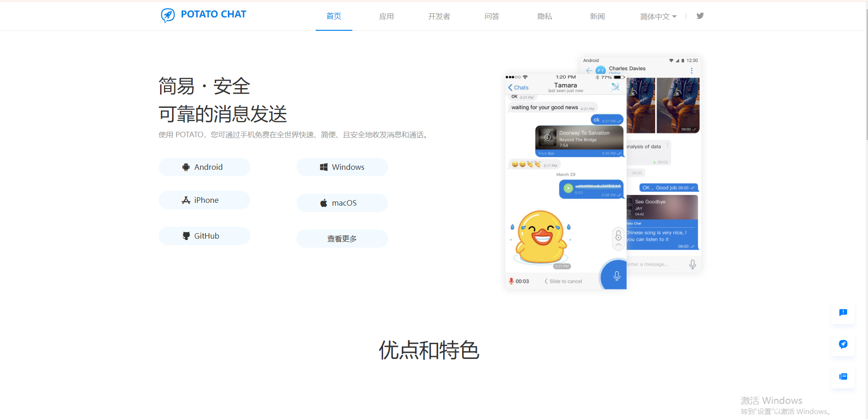Open the GitHub link button
Screen dimensions: 868x419
click(205, 236)
